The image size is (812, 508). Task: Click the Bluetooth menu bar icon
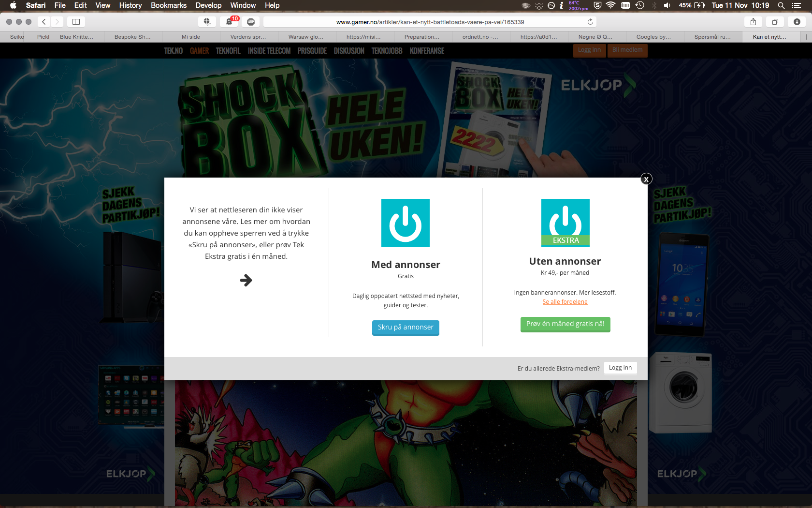click(x=654, y=5)
